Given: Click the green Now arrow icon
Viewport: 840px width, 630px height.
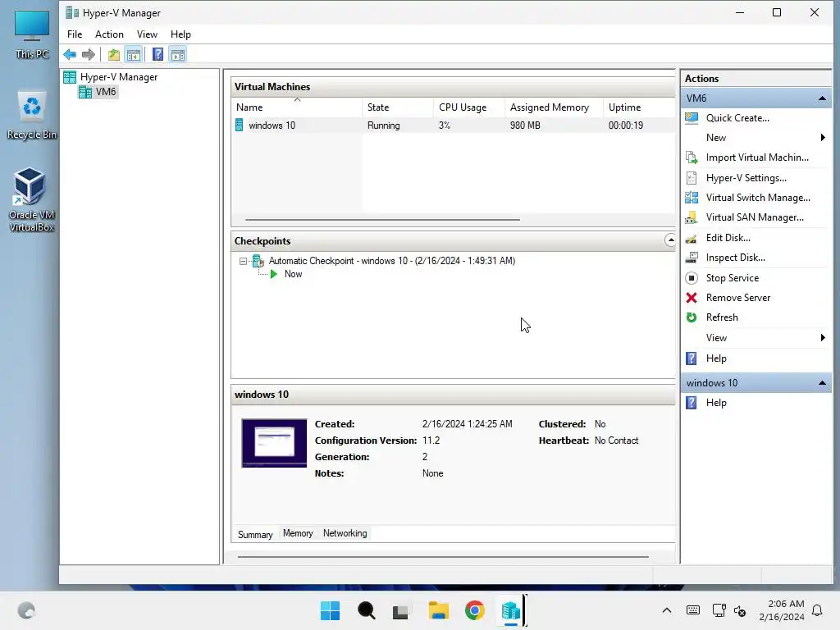Looking at the screenshot, I should [274, 274].
